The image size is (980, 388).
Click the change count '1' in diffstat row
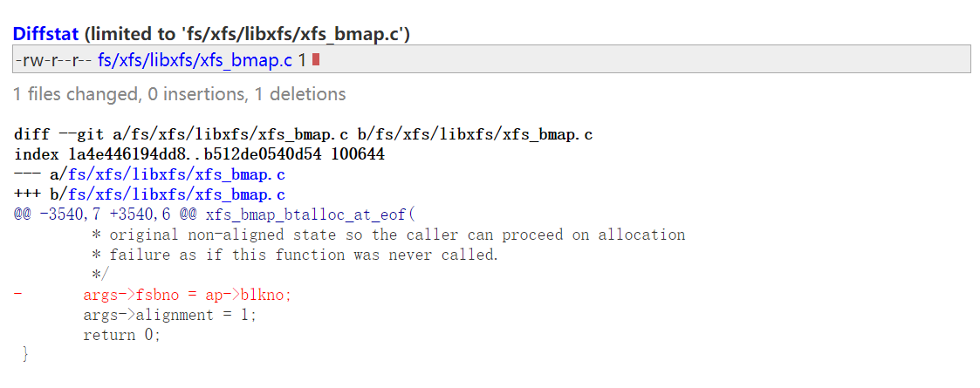pos(302,59)
